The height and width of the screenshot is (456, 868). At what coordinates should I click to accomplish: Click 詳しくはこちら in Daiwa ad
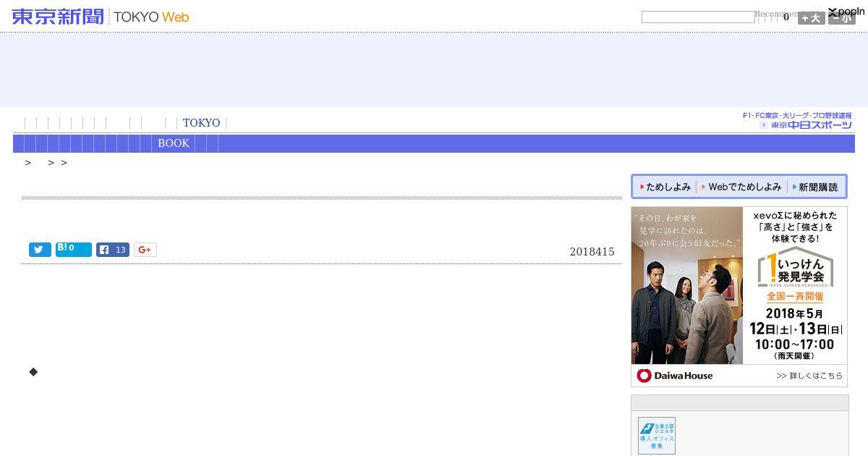[x=809, y=376]
